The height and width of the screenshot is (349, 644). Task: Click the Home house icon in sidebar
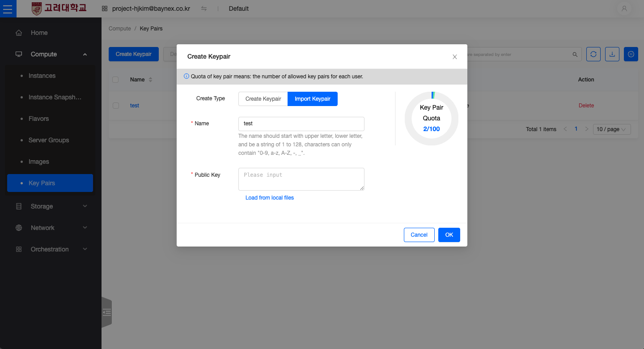pyautogui.click(x=19, y=33)
